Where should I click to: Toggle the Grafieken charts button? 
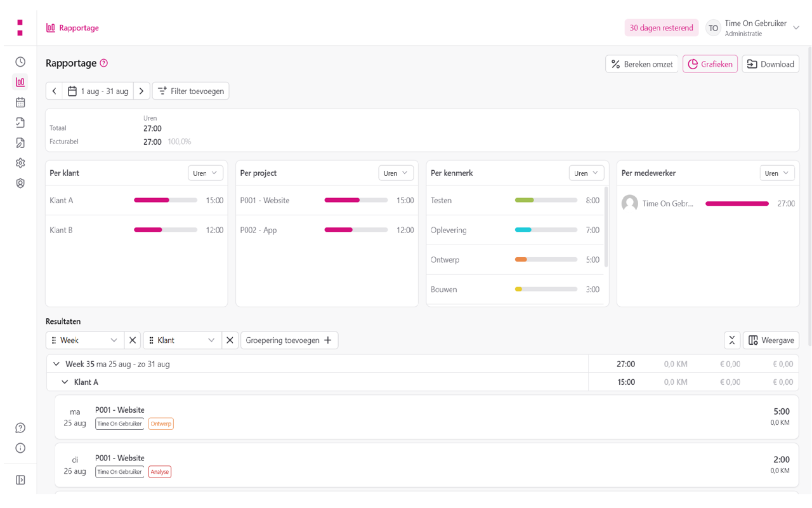(x=710, y=64)
